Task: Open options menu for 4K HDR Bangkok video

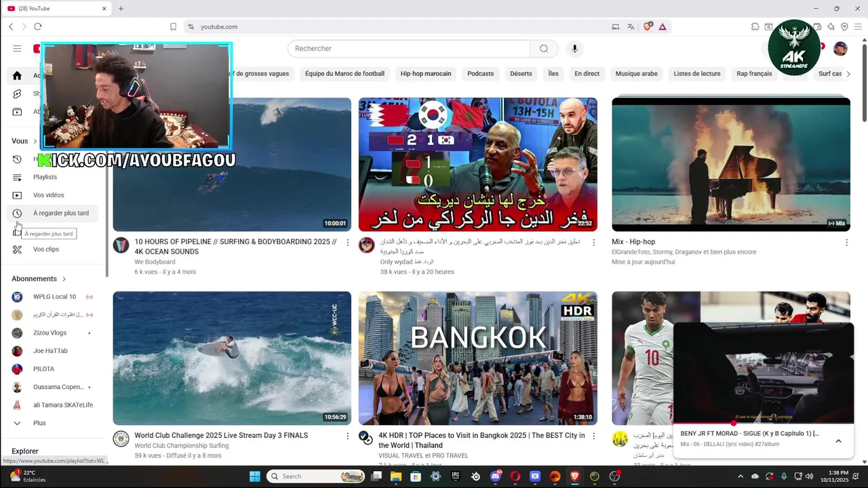Action: click(593, 436)
